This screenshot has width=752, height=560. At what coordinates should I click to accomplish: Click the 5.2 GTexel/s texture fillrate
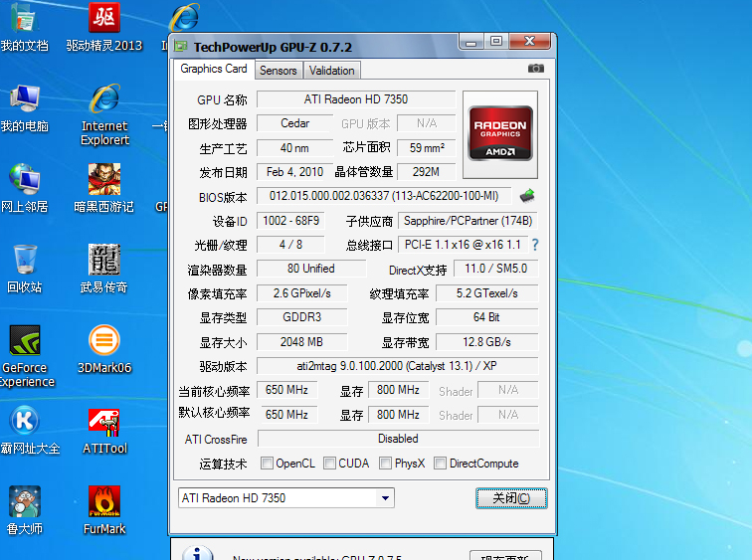(487, 293)
